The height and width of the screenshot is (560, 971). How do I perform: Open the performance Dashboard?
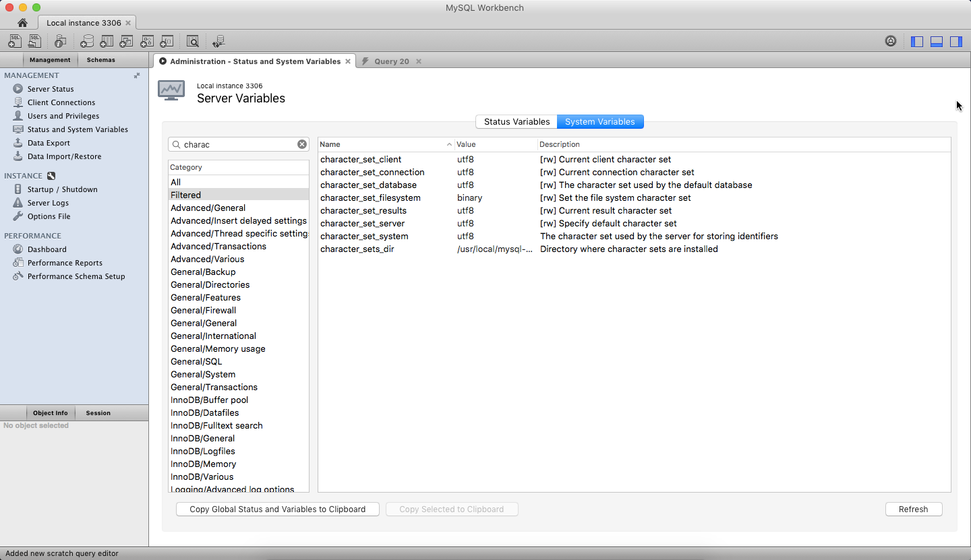tap(47, 249)
